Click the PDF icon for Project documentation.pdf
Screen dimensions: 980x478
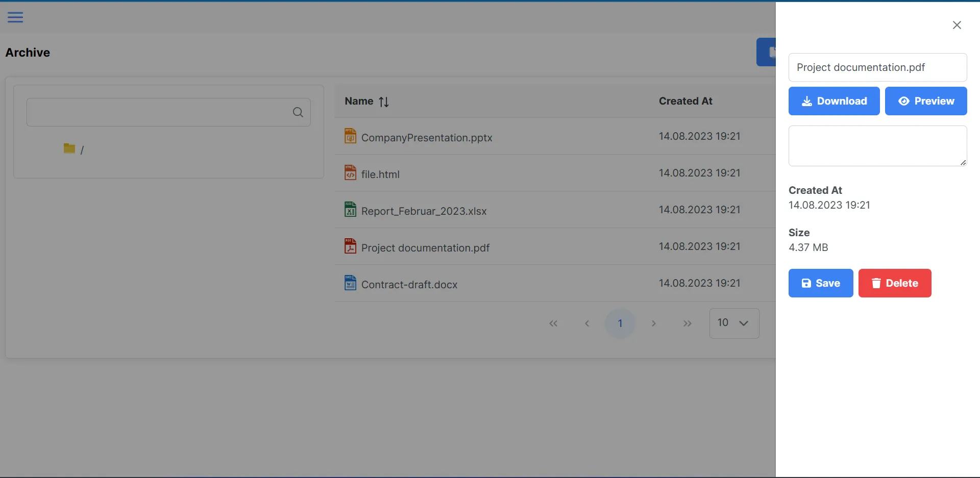[x=350, y=246]
